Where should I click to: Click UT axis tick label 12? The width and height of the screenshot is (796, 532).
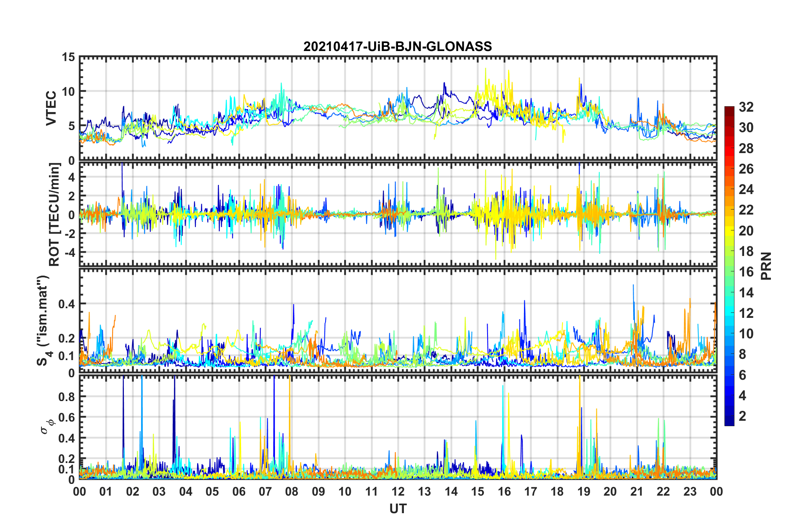click(398, 491)
